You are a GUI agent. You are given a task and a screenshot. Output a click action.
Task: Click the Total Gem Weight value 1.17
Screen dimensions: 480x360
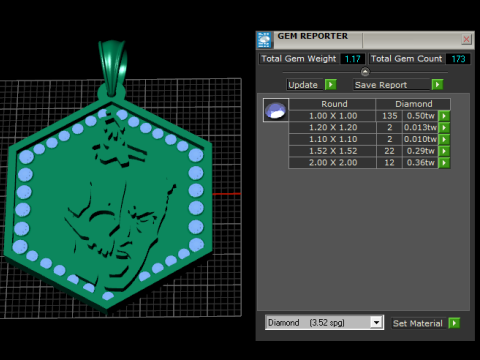point(353,59)
